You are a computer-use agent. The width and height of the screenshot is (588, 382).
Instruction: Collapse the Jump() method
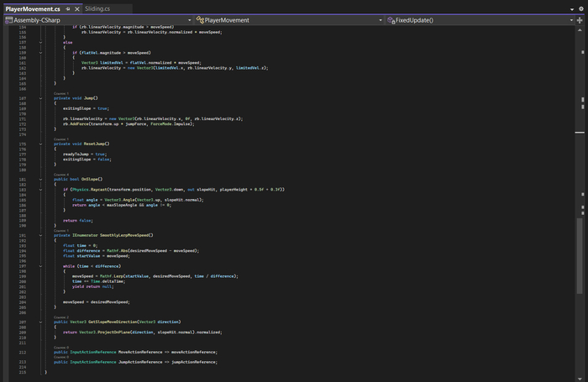pos(40,98)
